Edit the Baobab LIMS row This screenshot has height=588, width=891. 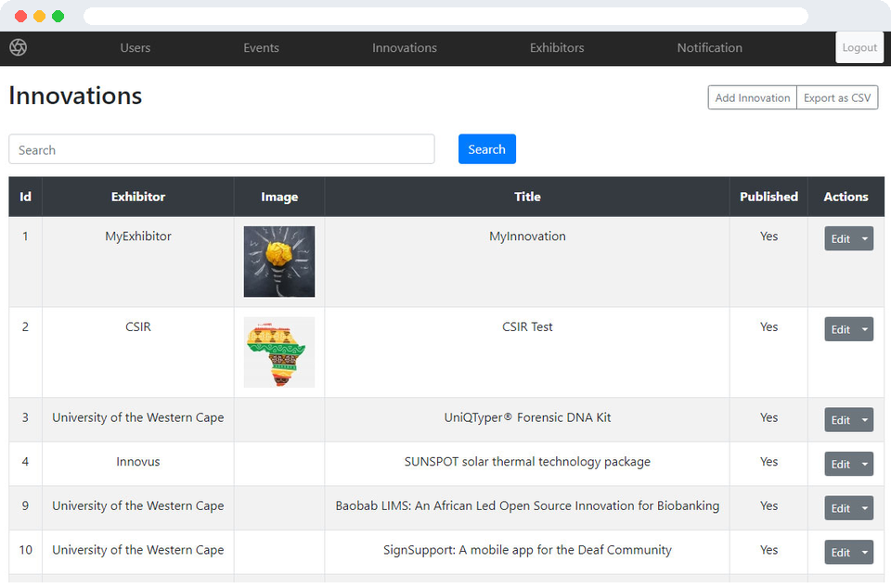pos(841,508)
